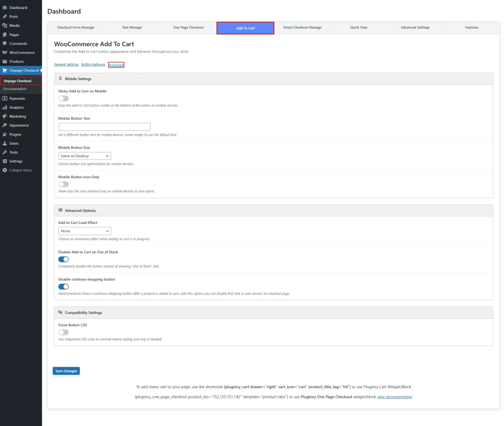This screenshot has height=426, width=504.
Task: Select the Onpage Checkout submenu item
Action: [18, 81]
